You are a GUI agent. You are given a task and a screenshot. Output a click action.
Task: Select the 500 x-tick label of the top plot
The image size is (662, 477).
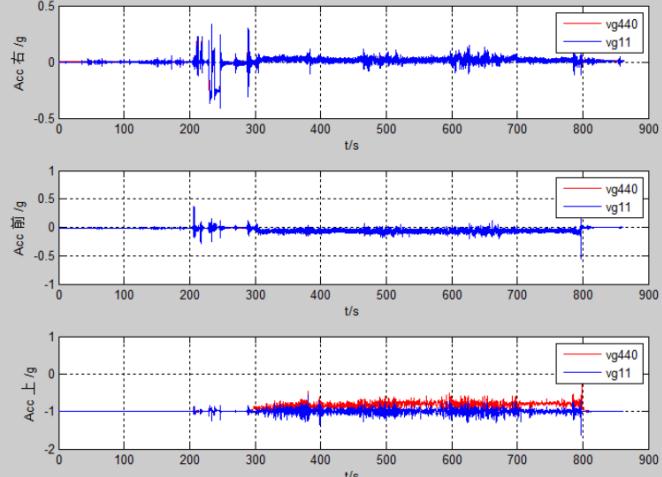pyautogui.click(x=386, y=129)
